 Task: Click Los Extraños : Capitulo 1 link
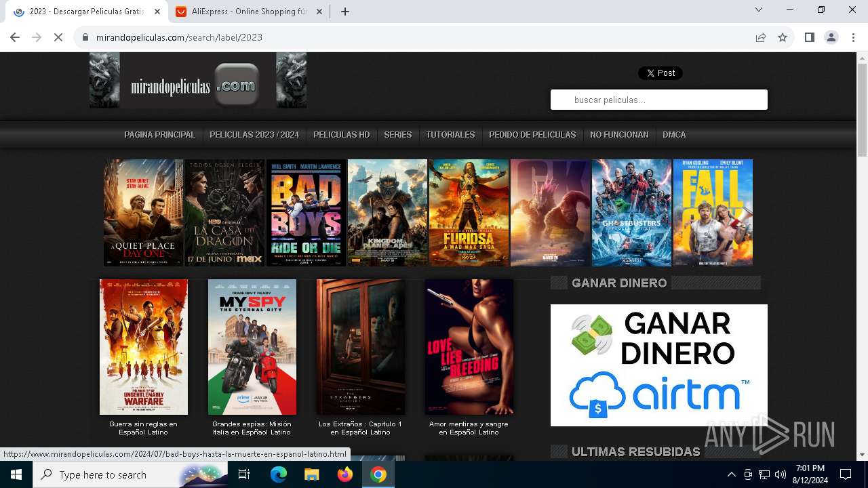360,428
